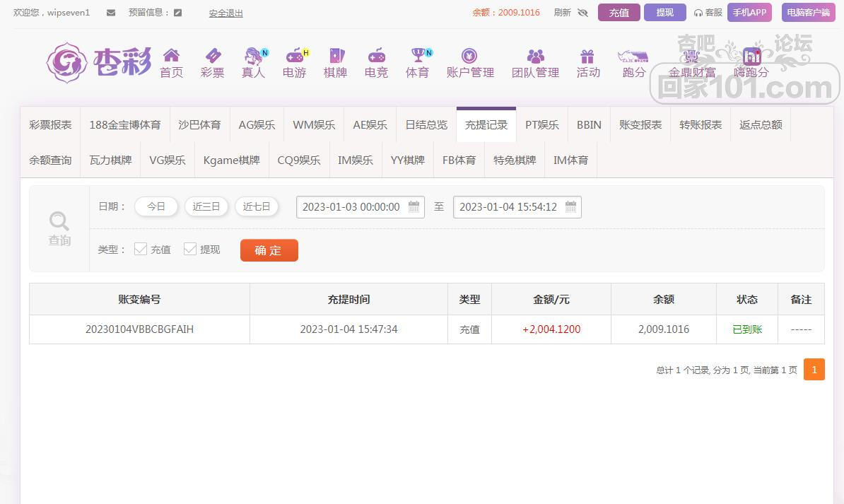Switch to the 转账报表 tab
Image resolution: width=844 pixels, height=504 pixels.
click(x=701, y=124)
